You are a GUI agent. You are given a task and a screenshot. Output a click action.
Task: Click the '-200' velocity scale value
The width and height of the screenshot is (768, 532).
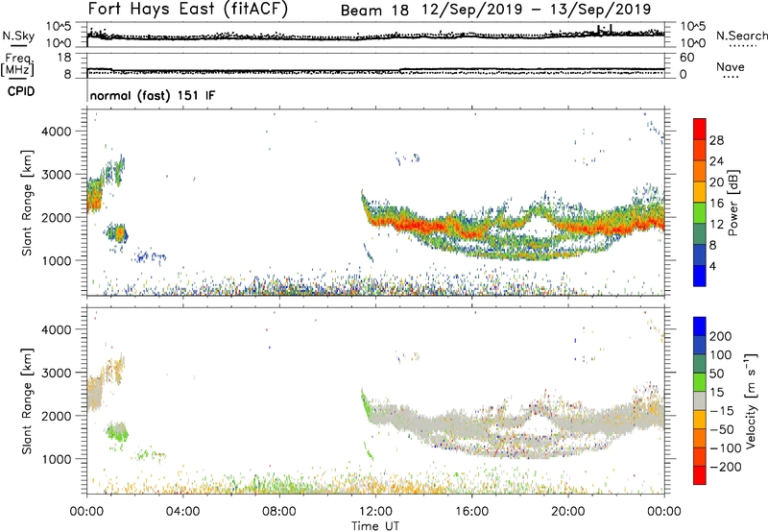coord(726,467)
